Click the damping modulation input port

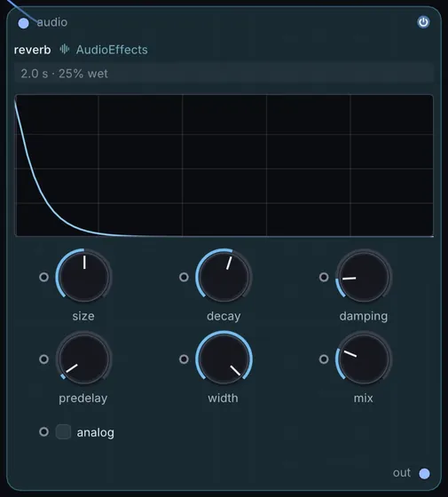coord(324,277)
